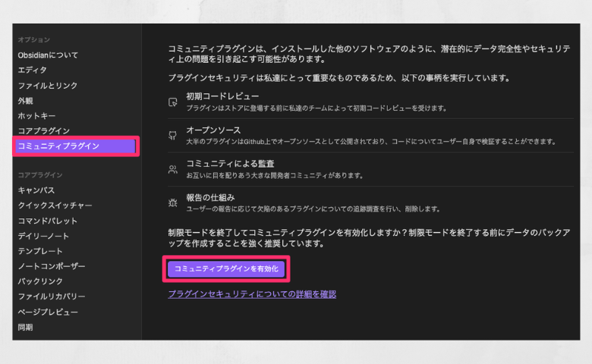Screen dimensions: 592x364
Task: Select コマンドパレット in the sidebar
Action: click(x=48, y=221)
